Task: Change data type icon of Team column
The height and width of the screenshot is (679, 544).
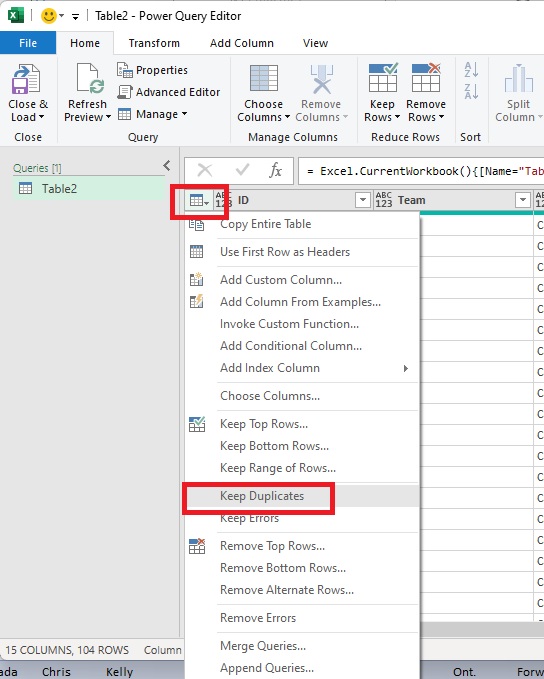Action: (x=384, y=200)
